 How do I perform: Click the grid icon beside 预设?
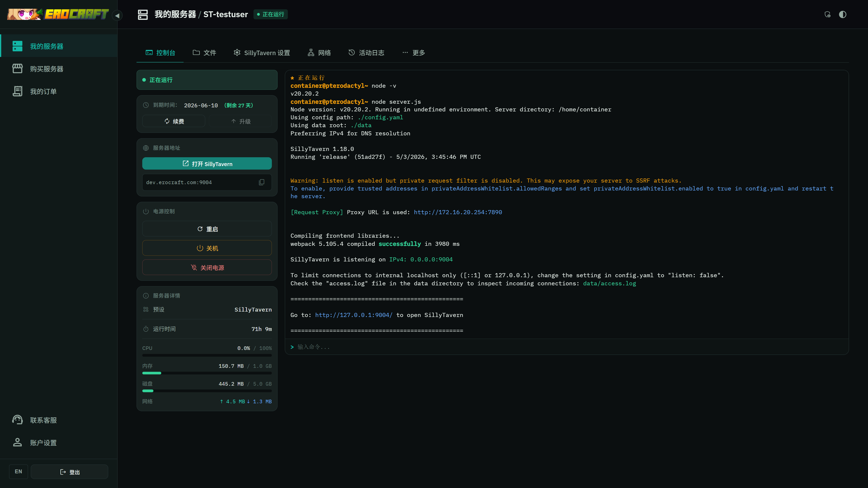(146, 309)
